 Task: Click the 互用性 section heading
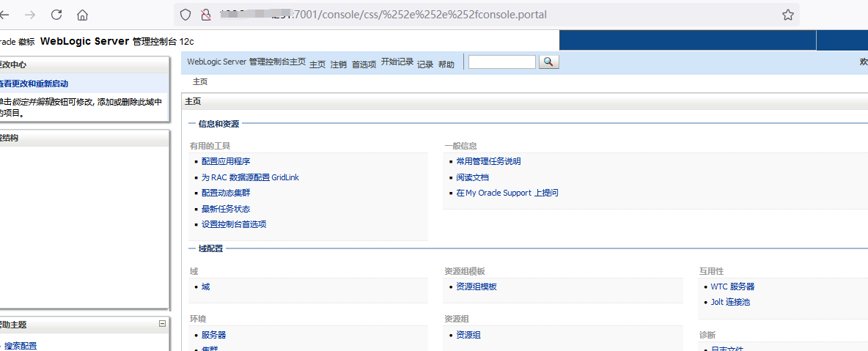(x=711, y=272)
